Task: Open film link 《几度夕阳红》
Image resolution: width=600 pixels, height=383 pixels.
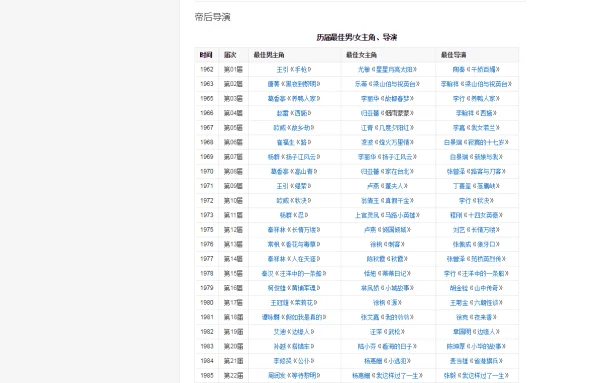Action: coord(394,127)
